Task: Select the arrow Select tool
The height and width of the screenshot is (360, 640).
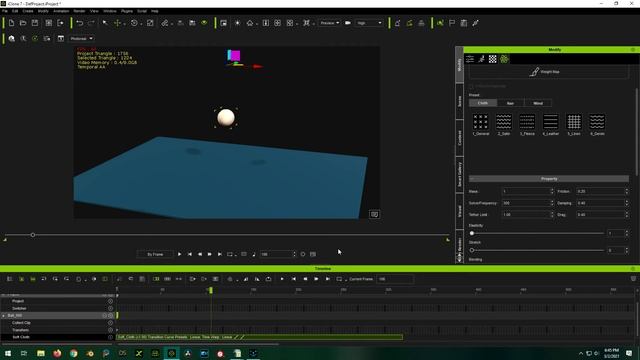Action: [105, 23]
